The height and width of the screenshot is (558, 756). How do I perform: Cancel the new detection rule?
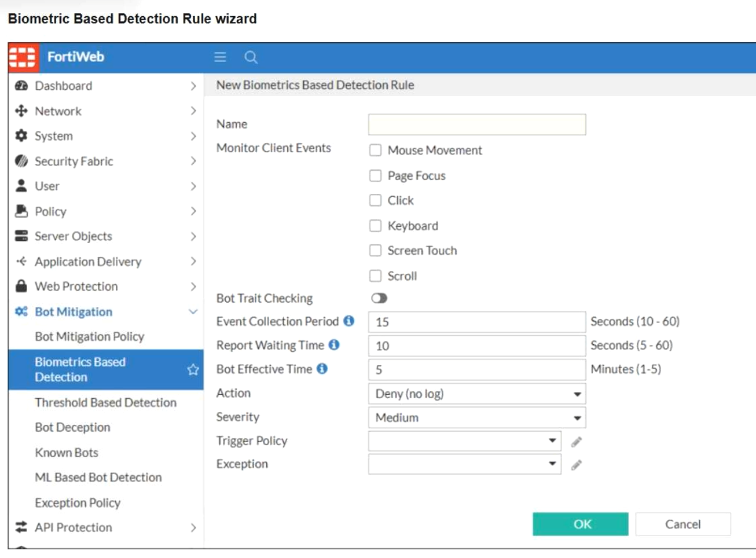(683, 524)
